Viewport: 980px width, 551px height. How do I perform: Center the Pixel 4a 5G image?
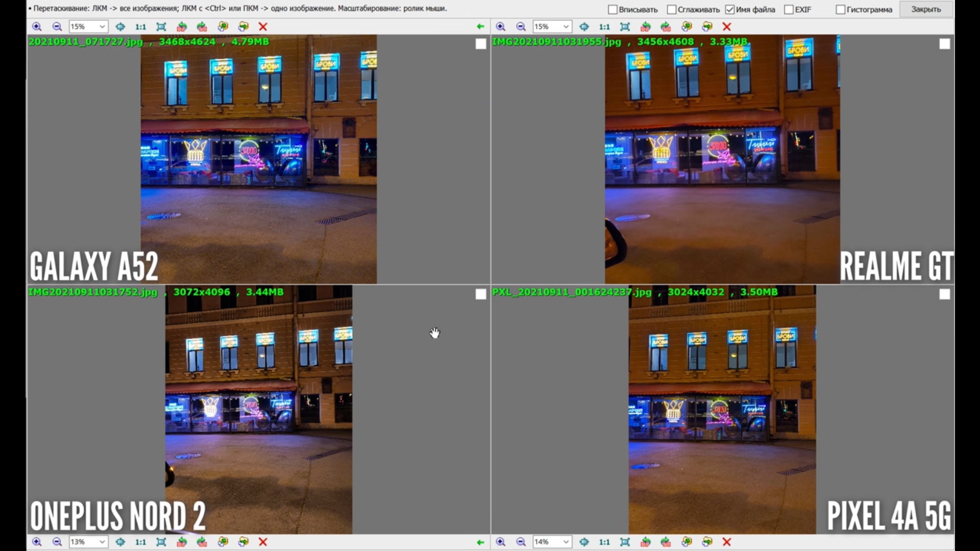pyautogui.click(x=584, y=542)
